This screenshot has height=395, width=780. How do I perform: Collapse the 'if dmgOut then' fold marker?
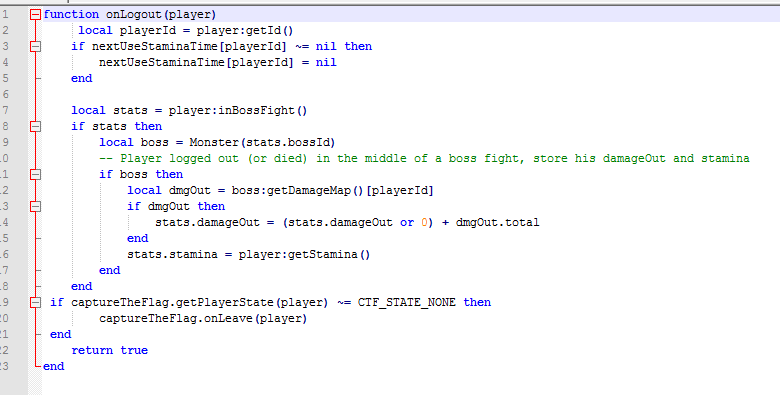[x=35, y=206]
